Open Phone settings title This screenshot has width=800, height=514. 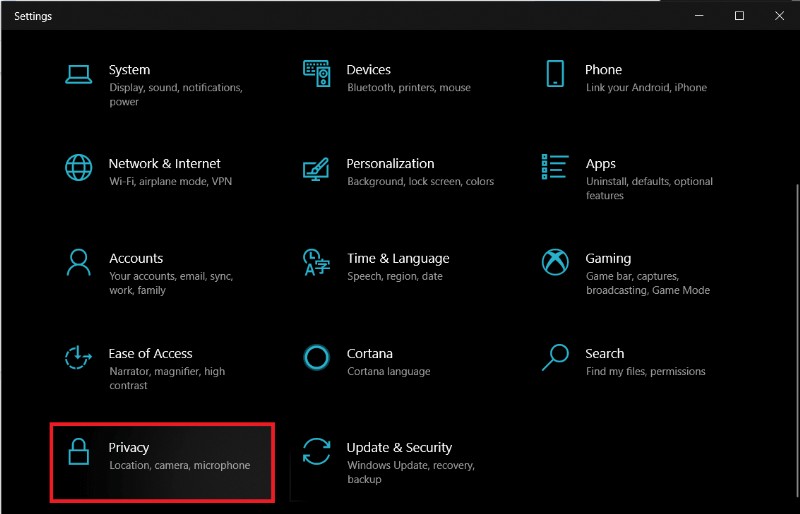604,70
